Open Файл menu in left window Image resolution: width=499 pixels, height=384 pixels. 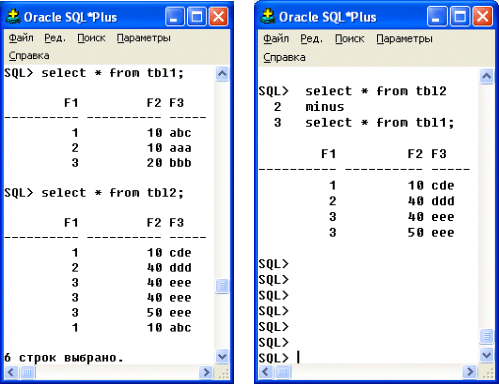point(21,38)
